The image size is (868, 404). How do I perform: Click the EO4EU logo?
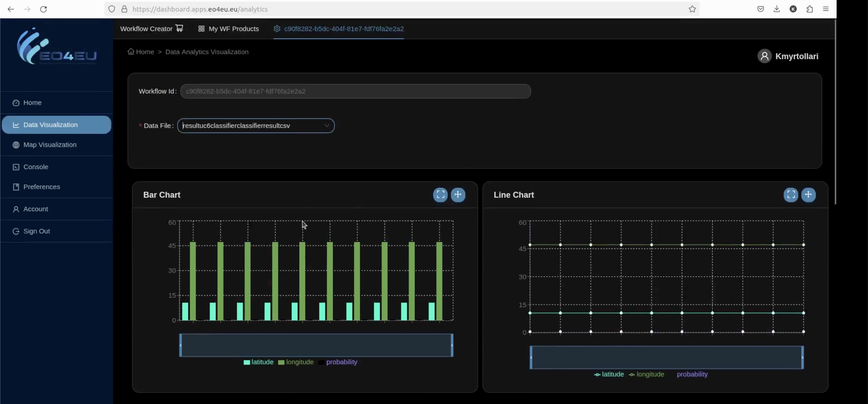56,46
